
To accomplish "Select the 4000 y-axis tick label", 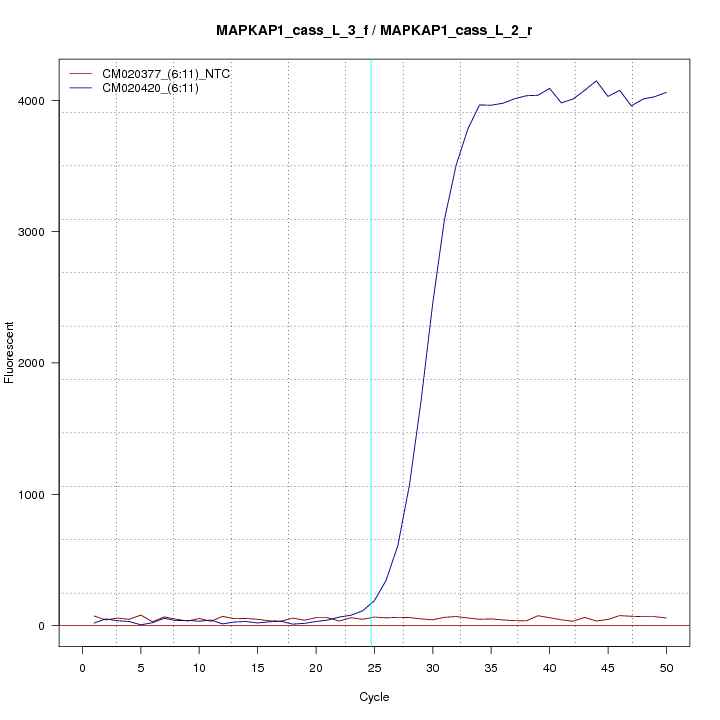I will [x=38, y=101].
